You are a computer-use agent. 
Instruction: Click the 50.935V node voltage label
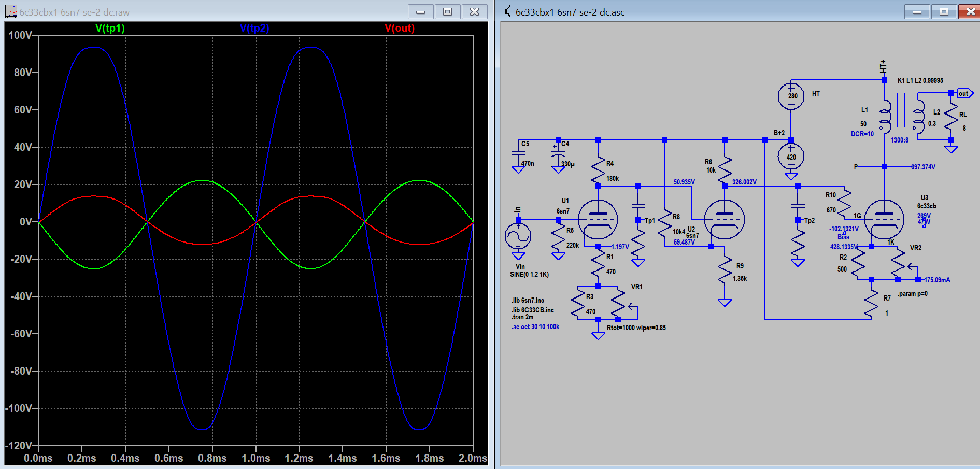pos(684,182)
